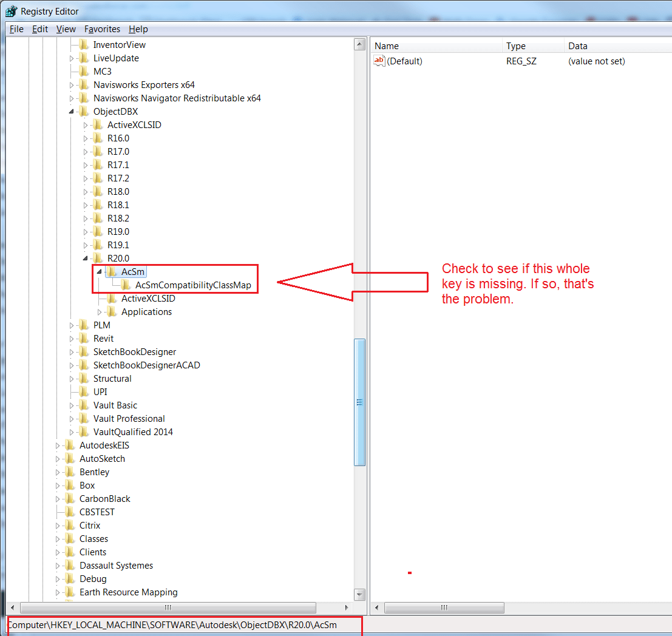Click the UPI folder icon
Image resolution: width=672 pixels, height=636 pixels.
click(84, 391)
